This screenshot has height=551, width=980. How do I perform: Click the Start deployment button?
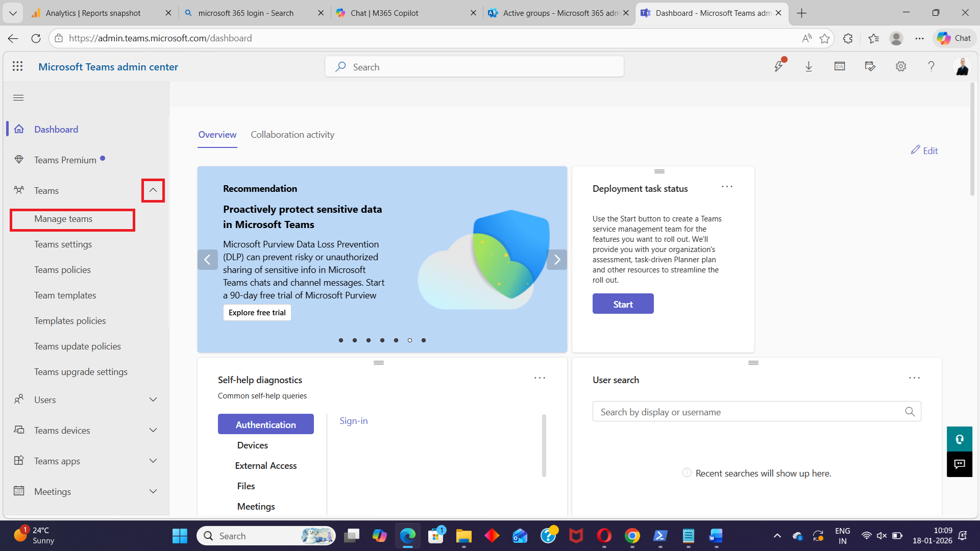623,304
